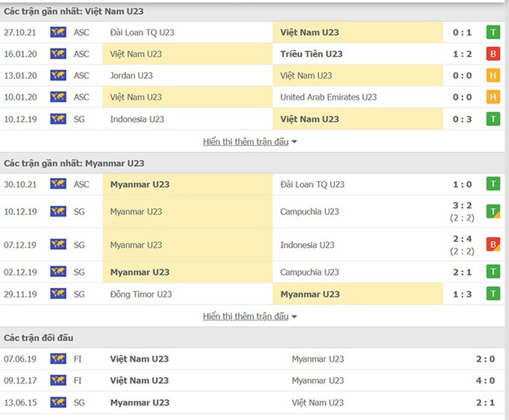Viewport: 509px width, 420px height.
Task: Click the Jordan U23 team name
Action: click(131, 76)
